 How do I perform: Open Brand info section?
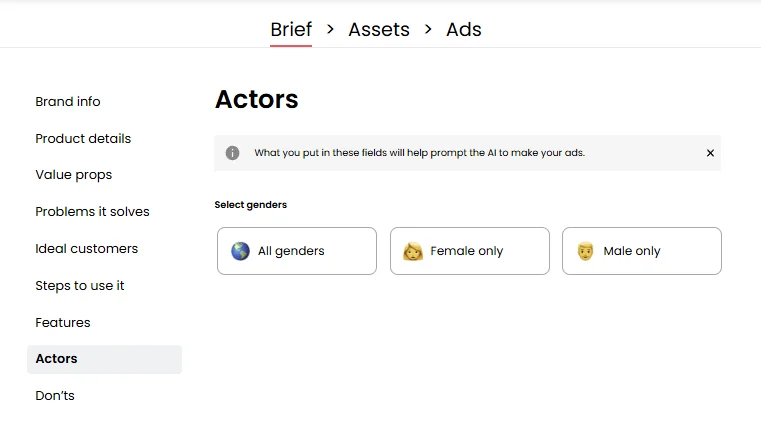click(68, 102)
